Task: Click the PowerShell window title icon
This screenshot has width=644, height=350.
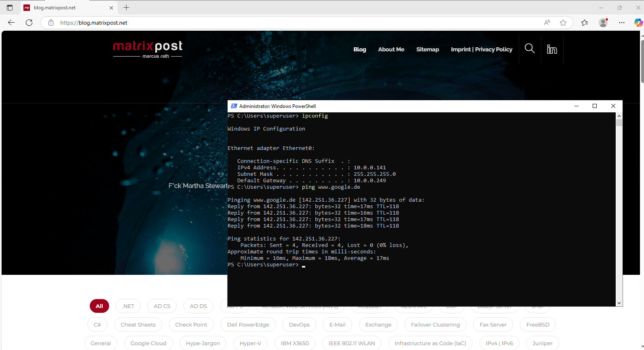Action: click(234, 106)
